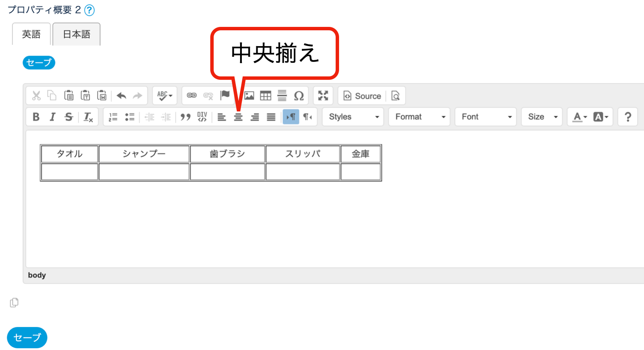Expand the Font dropdown
This screenshot has height=350, width=644.
click(x=486, y=117)
